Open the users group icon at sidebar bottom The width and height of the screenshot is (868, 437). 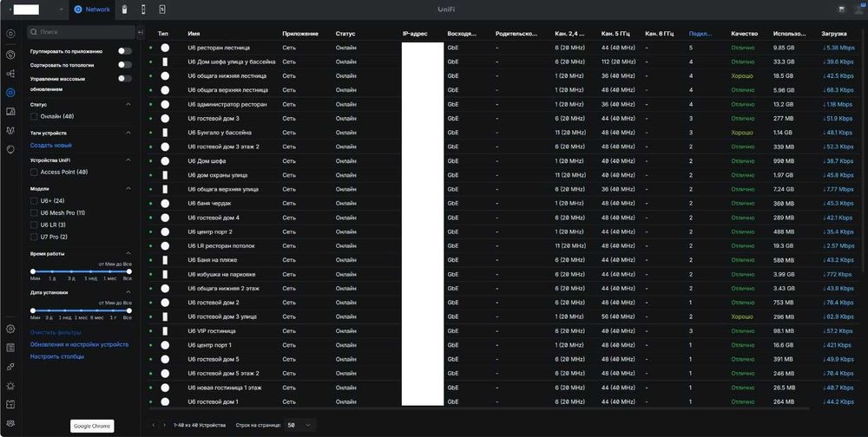(10, 423)
